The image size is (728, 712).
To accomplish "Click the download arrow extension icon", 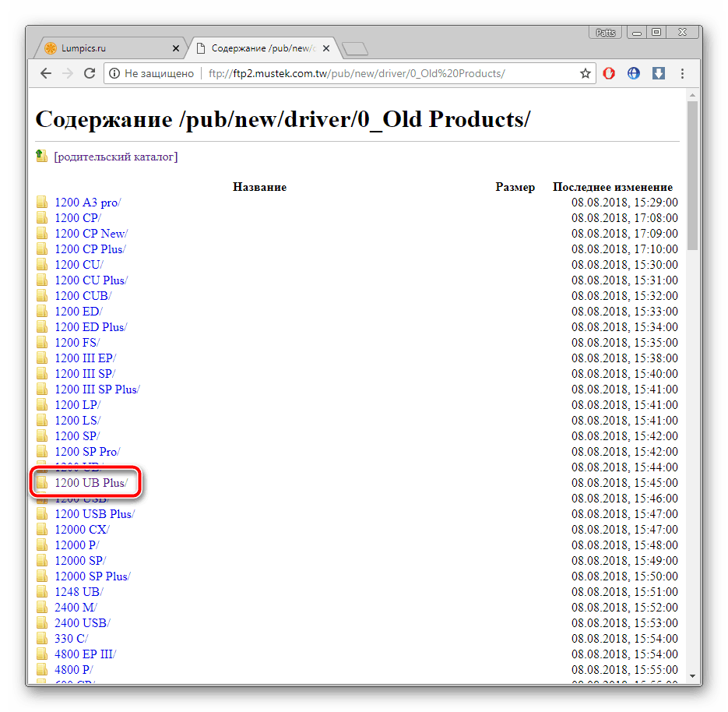I will click(658, 73).
